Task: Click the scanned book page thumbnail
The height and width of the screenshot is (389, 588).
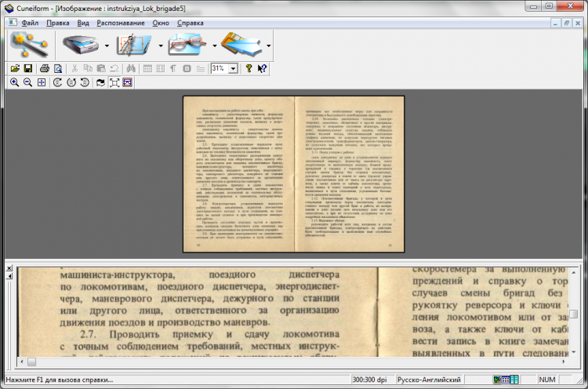Action: point(293,175)
